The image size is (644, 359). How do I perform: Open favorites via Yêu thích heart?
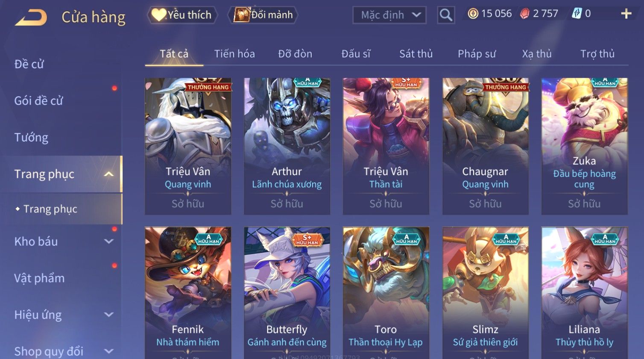[x=182, y=15]
